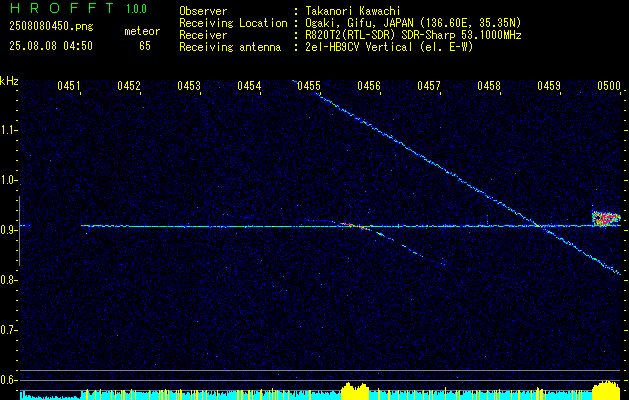Click the grey vertical bar beside 0.9

(x=19, y=231)
